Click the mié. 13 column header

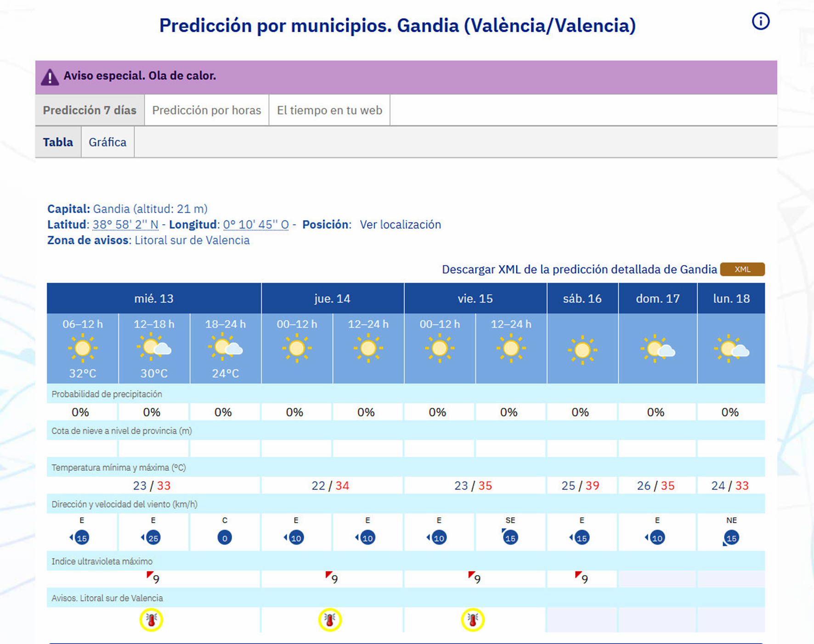point(154,299)
